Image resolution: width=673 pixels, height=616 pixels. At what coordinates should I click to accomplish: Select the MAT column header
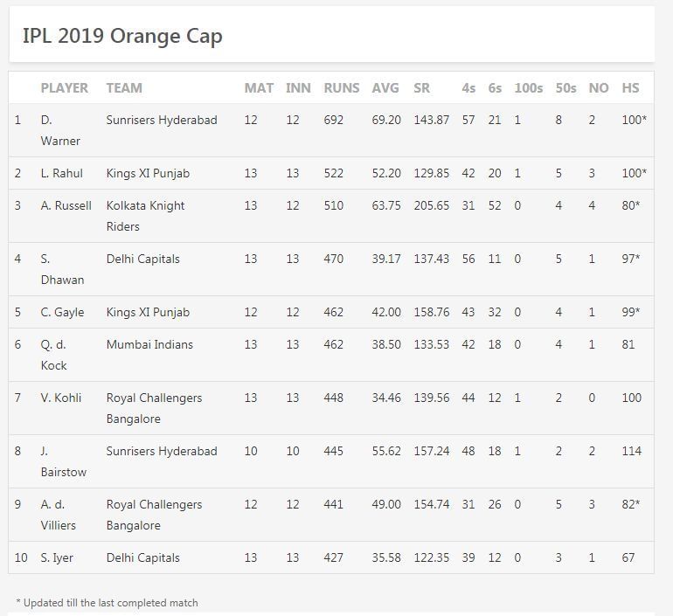point(259,88)
